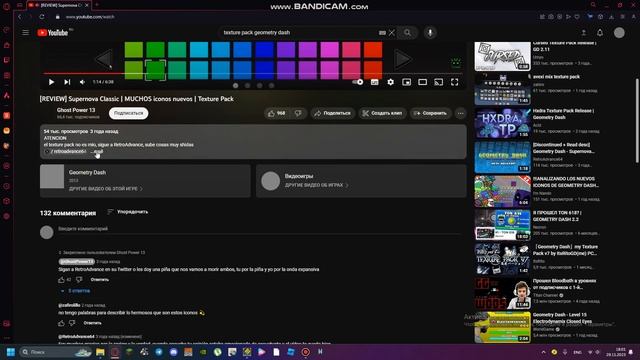Turn on video subtitles
The image size is (640, 360).
tap(375, 82)
